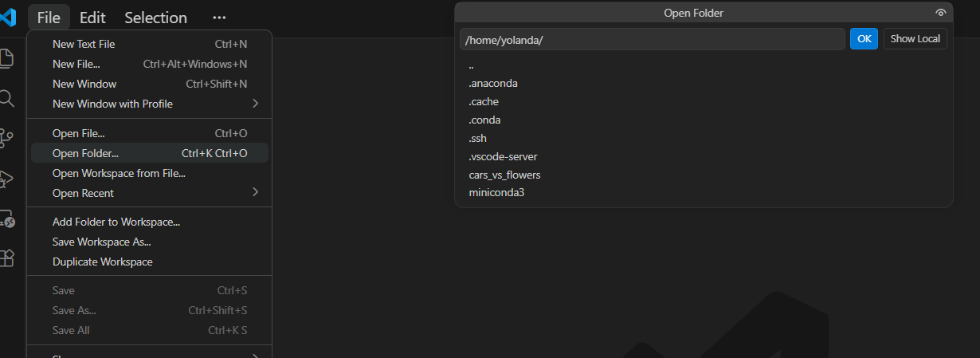Expand the New Window with Profile submenu
Viewport: 980px width, 358px height.
coord(255,104)
